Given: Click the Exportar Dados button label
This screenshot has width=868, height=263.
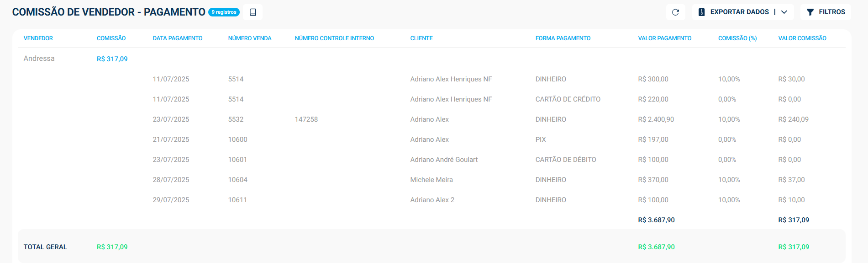Looking at the screenshot, I should (739, 12).
